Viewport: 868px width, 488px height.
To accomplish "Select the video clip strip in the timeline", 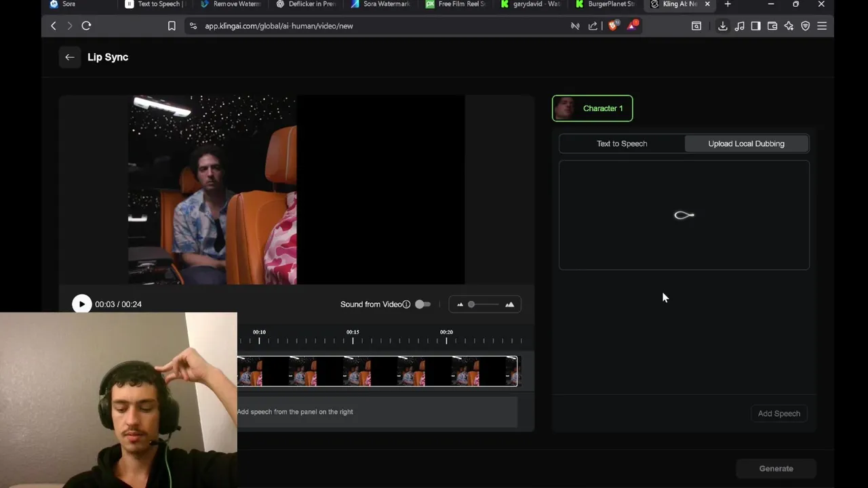I will (377, 371).
